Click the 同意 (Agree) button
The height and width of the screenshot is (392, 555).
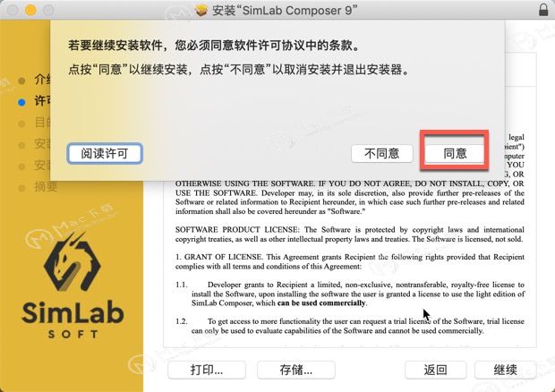point(455,154)
